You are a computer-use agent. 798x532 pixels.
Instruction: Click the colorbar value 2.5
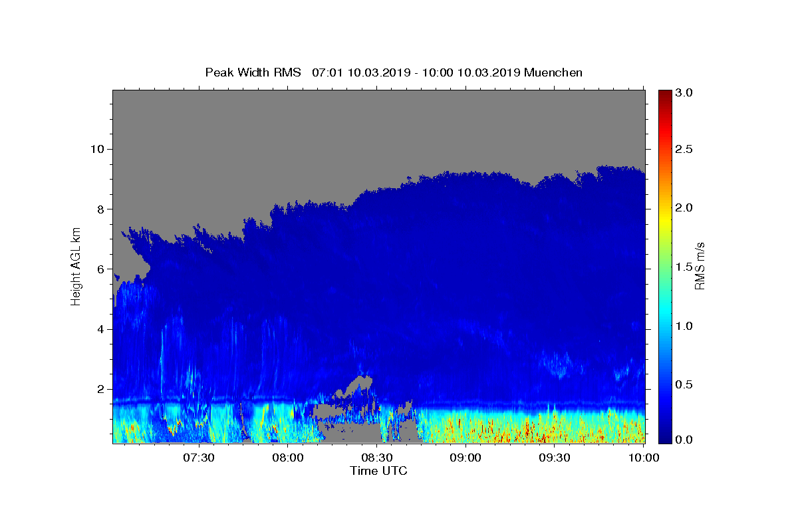coord(685,149)
